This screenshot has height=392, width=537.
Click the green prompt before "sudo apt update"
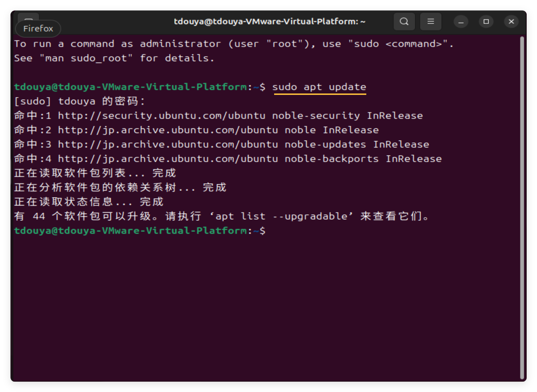(140, 87)
